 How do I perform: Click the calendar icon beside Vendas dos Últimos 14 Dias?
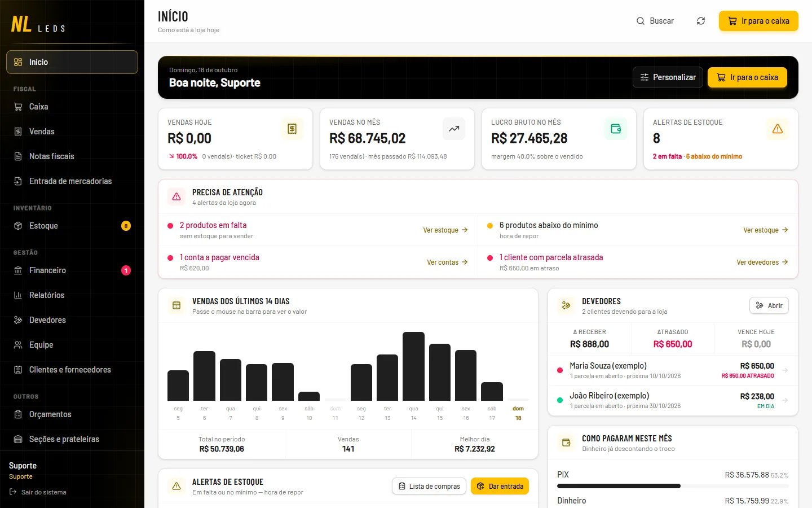click(x=176, y=305)
